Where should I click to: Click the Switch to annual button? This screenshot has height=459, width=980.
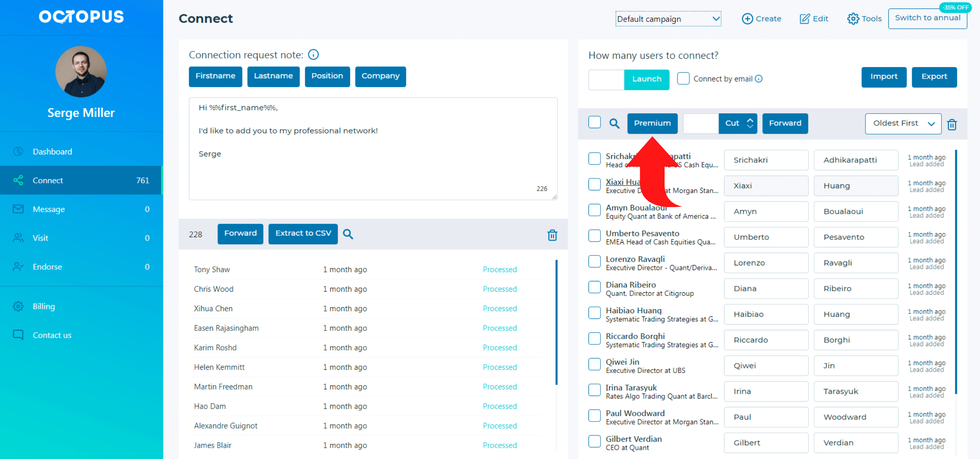[928, 18]
